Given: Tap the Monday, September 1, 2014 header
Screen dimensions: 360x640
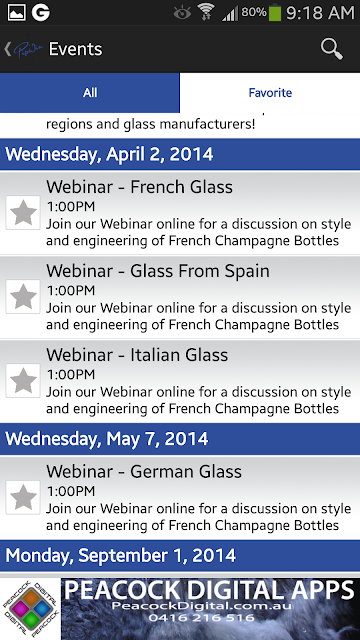Looking at the screenshot, I should (180, 556).
